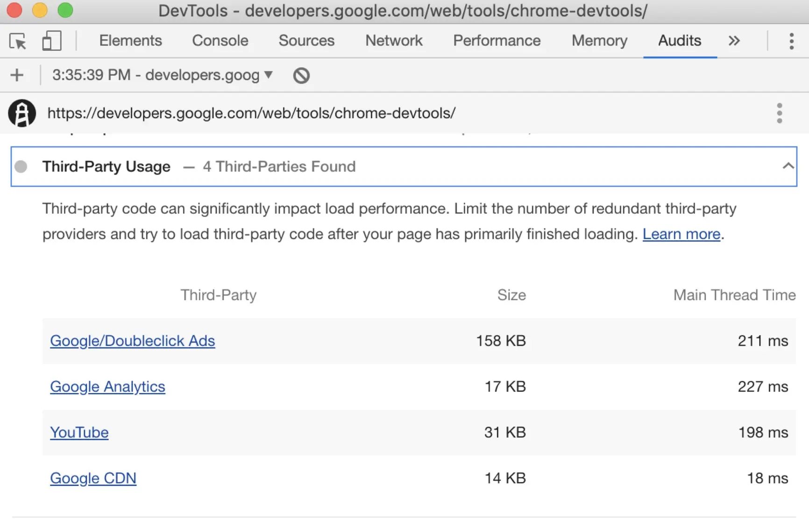
Task: Add a new audit with plus icon
Action: pyautogui.click(x=17, y=75)
